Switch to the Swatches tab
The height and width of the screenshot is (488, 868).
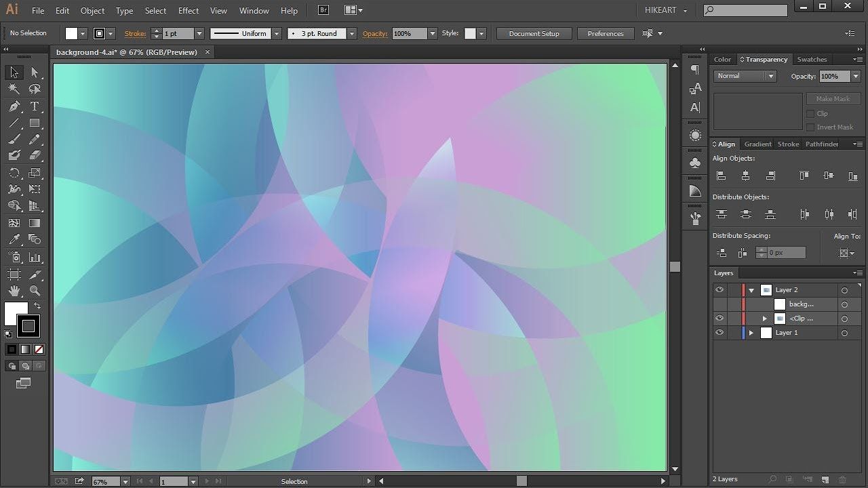coord(812,60)
